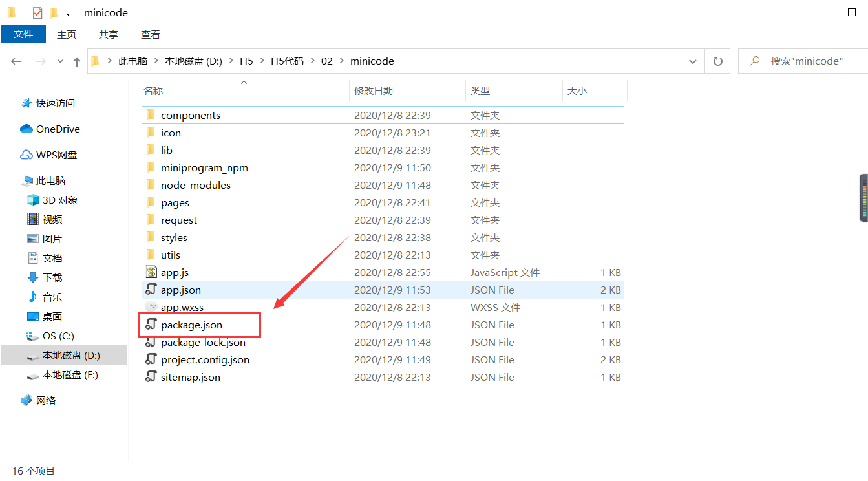The image size is (868, 481).
Task: Click the forward navigation arrow
Action: (x=41, y=61)
